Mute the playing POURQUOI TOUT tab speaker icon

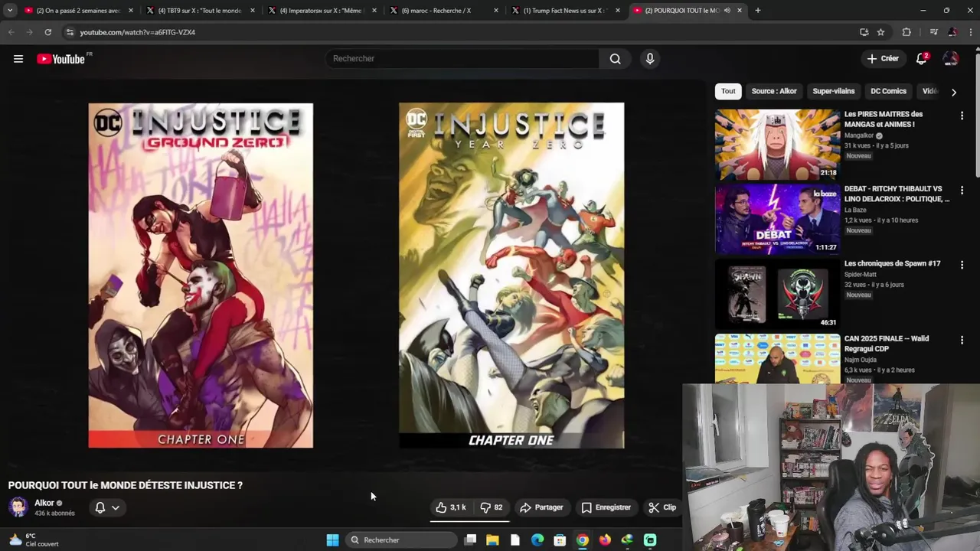tap(727, 11)
